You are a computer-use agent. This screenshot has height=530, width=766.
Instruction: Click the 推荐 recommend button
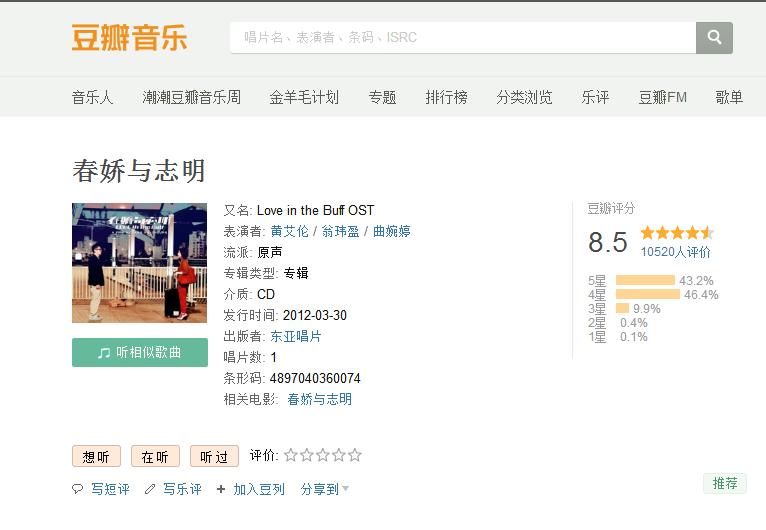[725, 483]
